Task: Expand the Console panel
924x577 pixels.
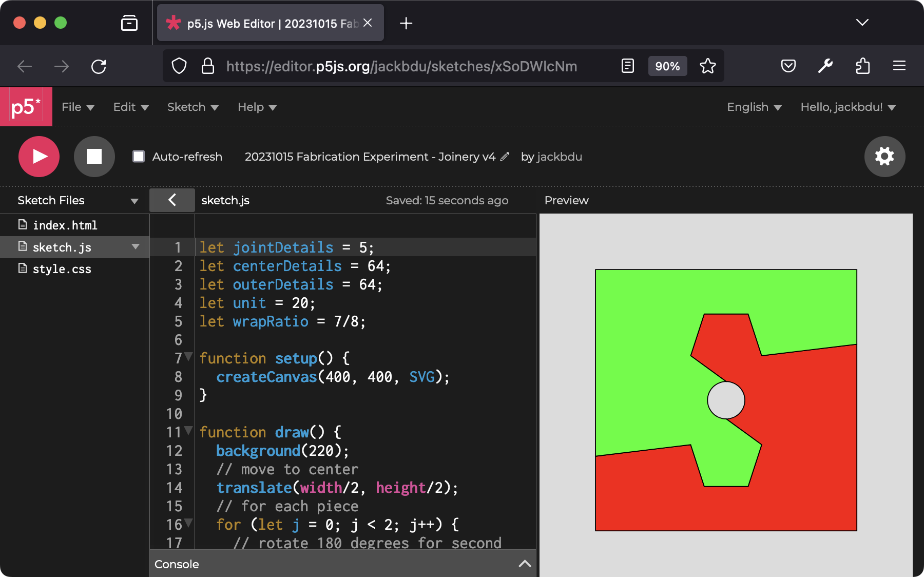Action: coord(524,564)
